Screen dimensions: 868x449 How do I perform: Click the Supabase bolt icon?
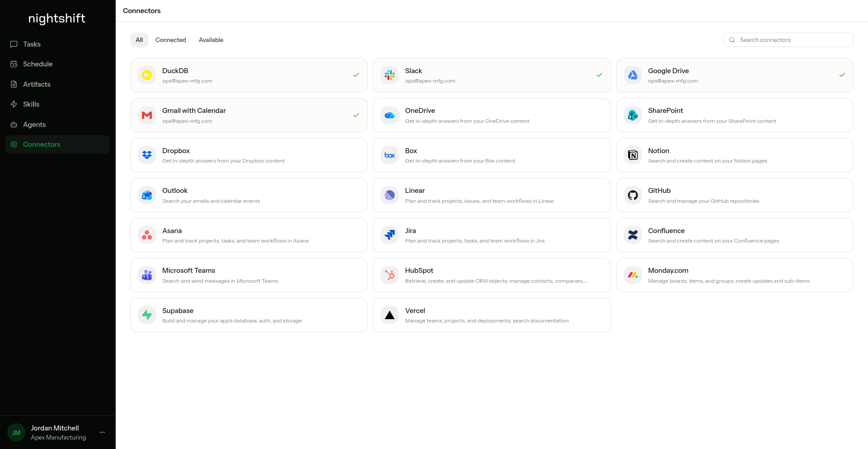[x=147, y=315]
